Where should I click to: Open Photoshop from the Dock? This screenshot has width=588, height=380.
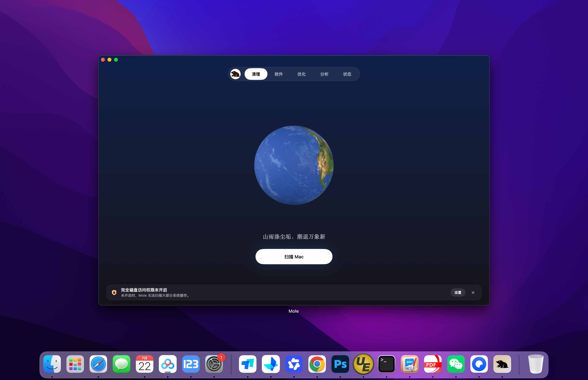tap(340, 364)
